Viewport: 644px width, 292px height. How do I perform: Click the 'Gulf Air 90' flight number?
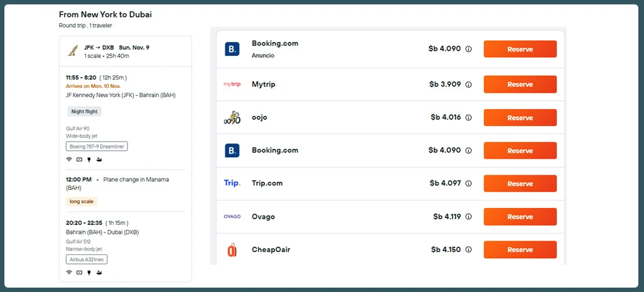78,128
